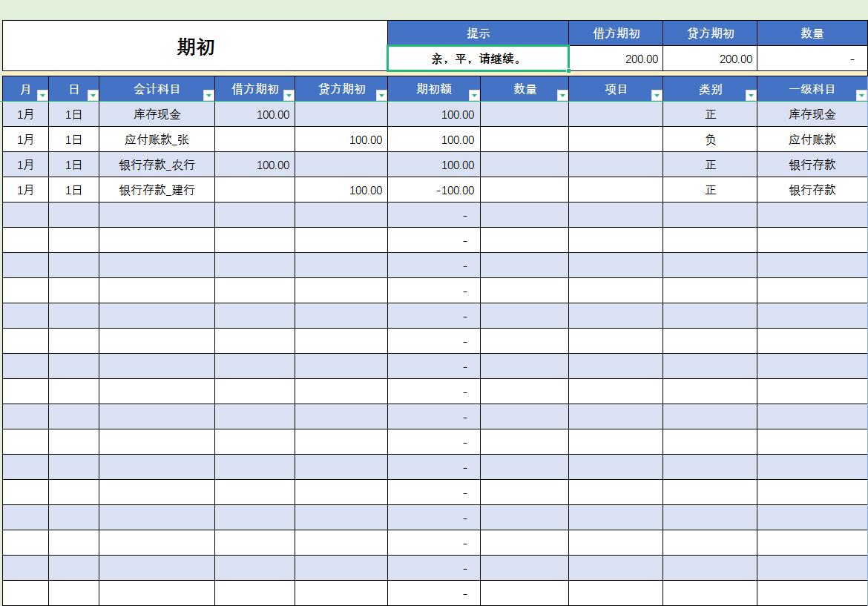868x606 pixels.
Task: Click the 亲，平，请继续。 message cell
Action: tap(479, 59)
